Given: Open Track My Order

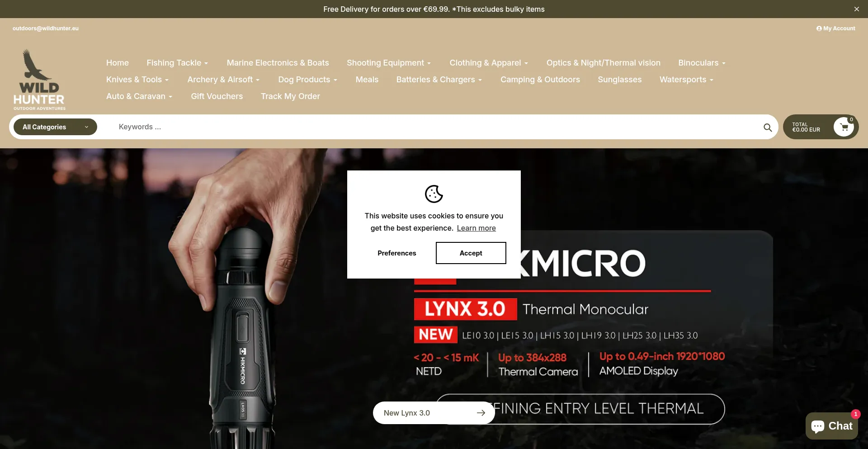Looking at the screenshot, I should [290, 96].
